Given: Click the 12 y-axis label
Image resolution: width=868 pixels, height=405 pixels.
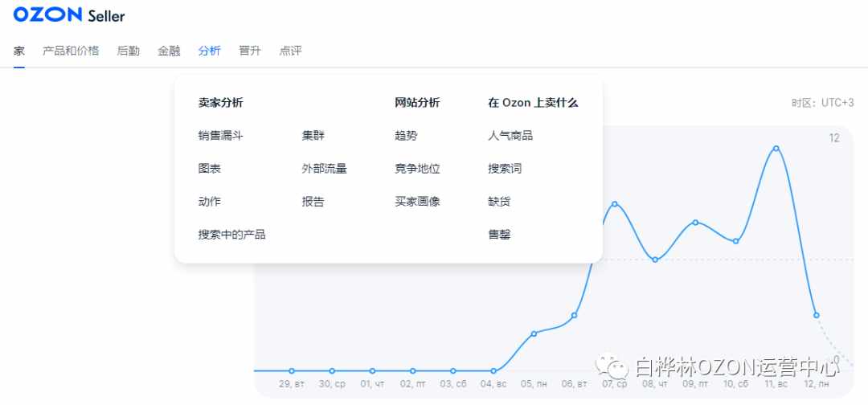Looking at the screenshot, I should pyautogui.click(x=834, y=138).
